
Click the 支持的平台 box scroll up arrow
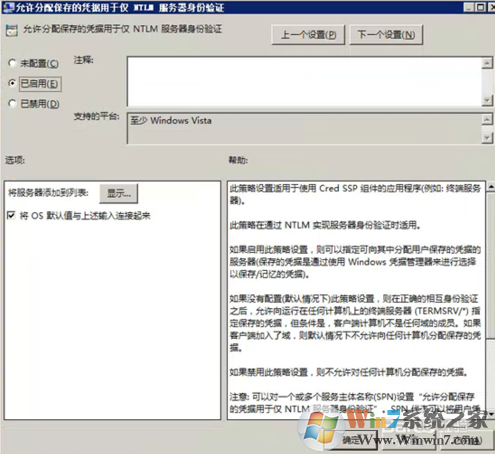coord(487,119)
